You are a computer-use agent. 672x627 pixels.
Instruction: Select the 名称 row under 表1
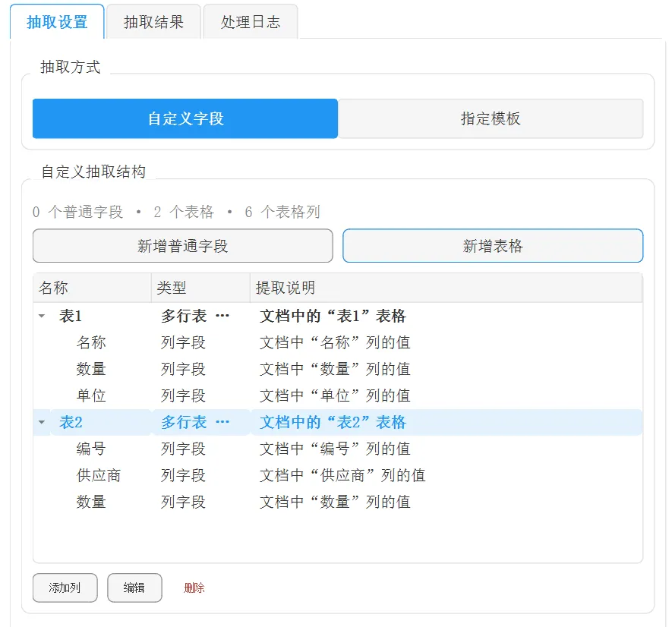click(338, 342)
